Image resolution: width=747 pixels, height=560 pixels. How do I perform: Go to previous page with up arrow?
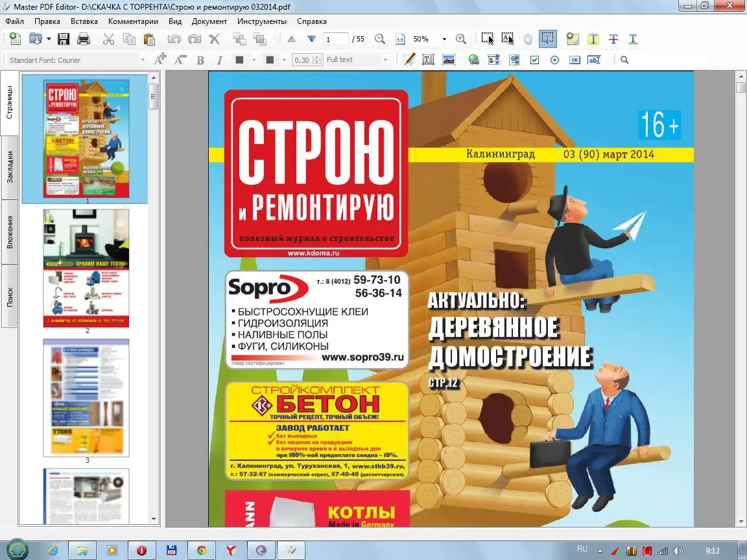point(292,39)
